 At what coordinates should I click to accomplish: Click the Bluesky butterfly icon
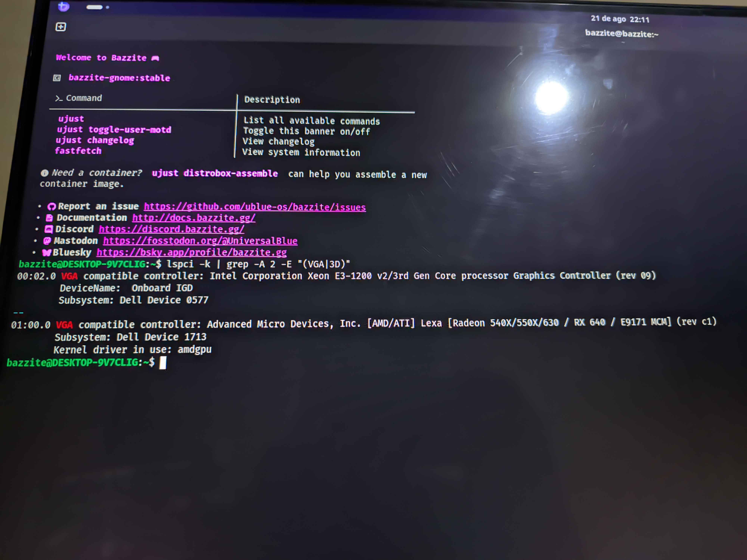click(47, 253)
